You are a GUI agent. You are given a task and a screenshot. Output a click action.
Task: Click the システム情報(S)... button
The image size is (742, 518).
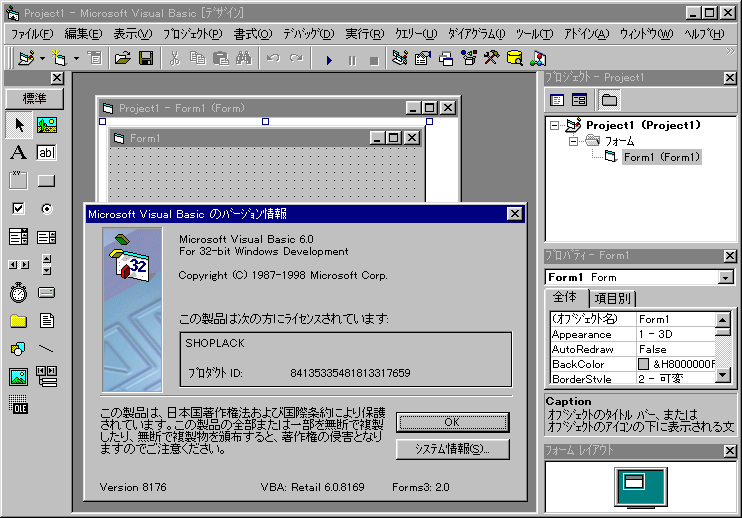[x=452, y=449]
